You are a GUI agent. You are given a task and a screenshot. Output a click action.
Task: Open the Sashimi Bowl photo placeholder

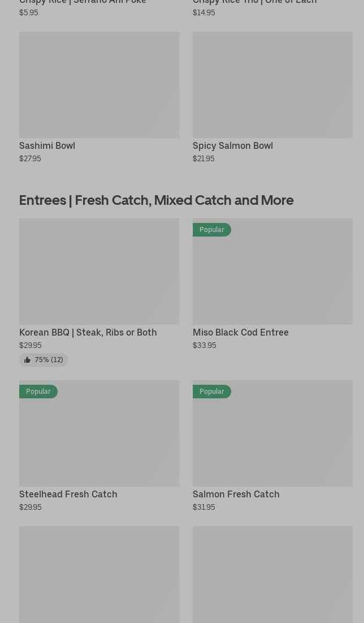pyautogui.click(x=99, y=85)
